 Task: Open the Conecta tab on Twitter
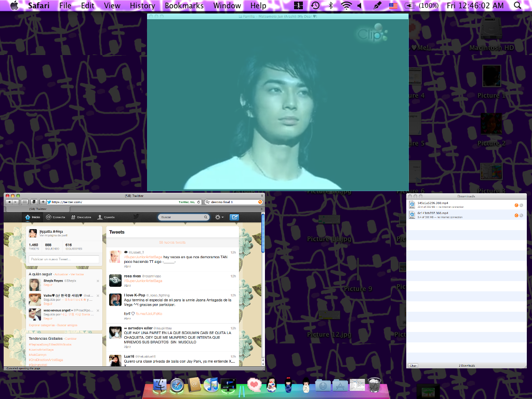pyautogui.click(x=56, y=217)
